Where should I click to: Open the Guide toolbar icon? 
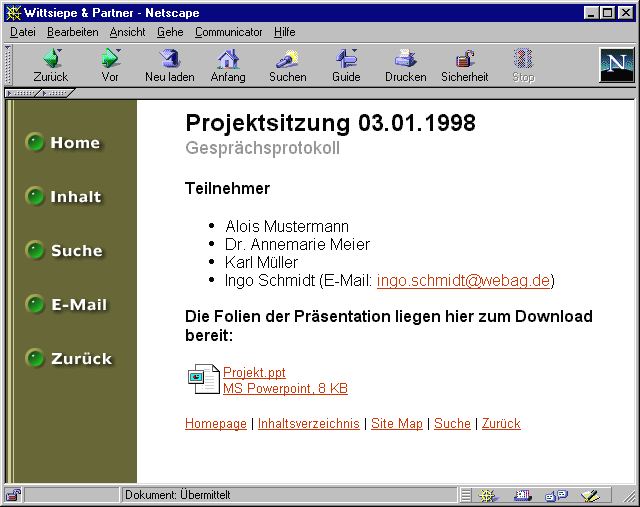tap(345, 58)
